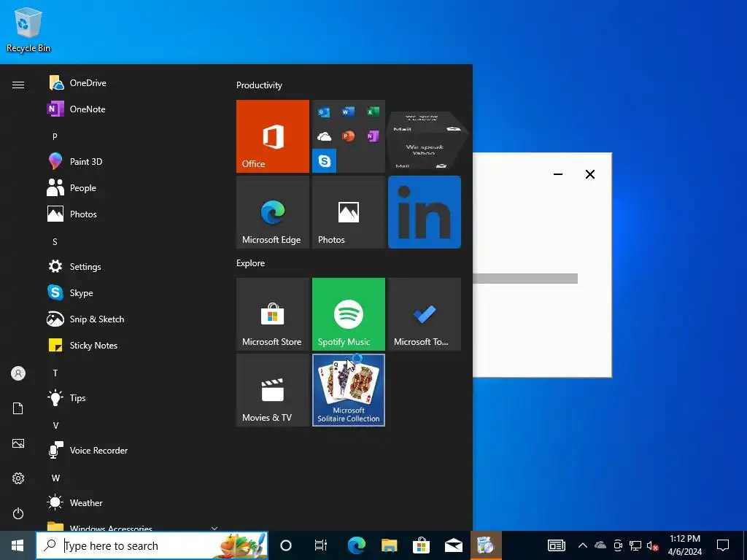747x560 pixels.
Task: Expand the Windows Accessories folder
Action: 133,526
